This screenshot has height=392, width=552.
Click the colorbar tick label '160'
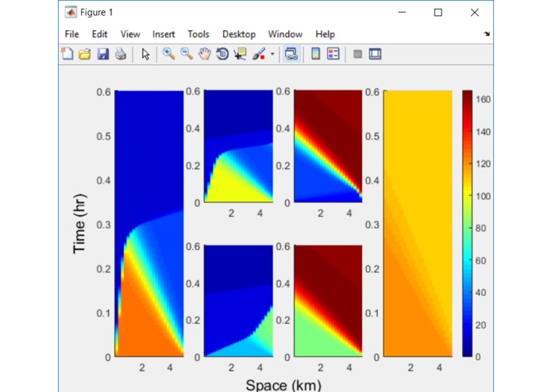pyautogui.click(x=483, y=99)
